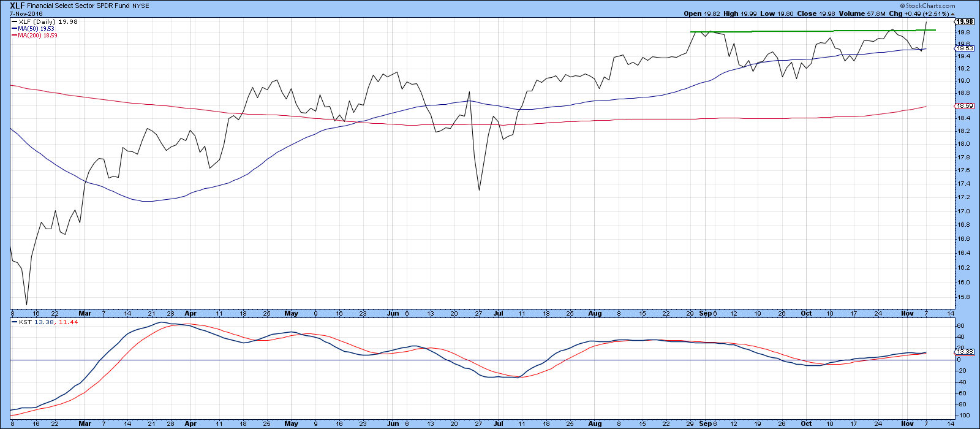Click the 18.8 price axis label
The width and height of the screenshot is (980, 429).
click(x=963, y=93)
